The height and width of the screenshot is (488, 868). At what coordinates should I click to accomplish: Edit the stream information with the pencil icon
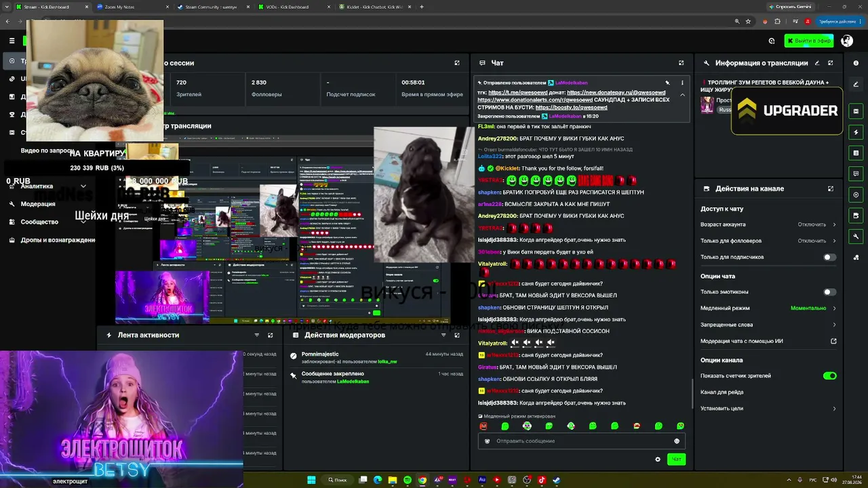coord(816,63)
